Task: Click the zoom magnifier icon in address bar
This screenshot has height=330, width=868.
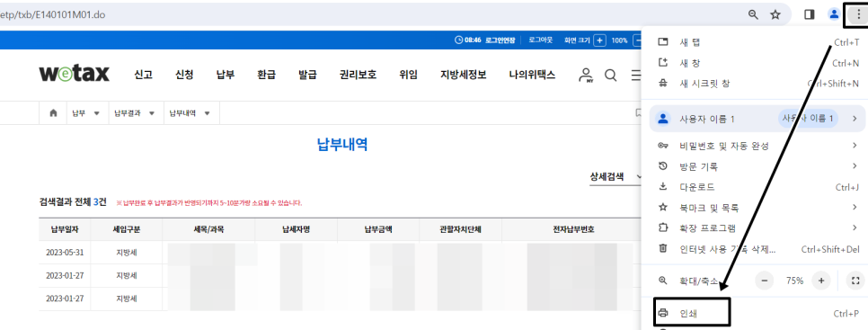Action: click(x=753, y=15)
